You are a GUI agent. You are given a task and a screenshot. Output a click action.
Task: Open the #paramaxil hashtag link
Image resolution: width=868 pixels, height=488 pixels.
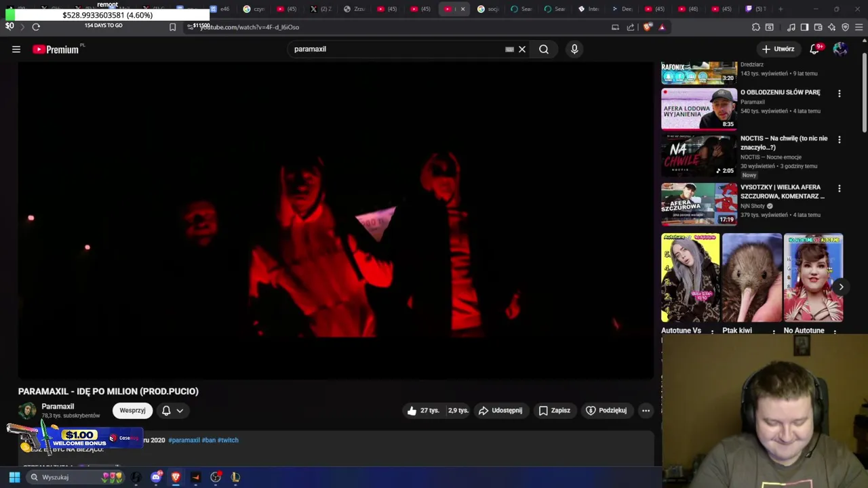click(x=184, y=440)
